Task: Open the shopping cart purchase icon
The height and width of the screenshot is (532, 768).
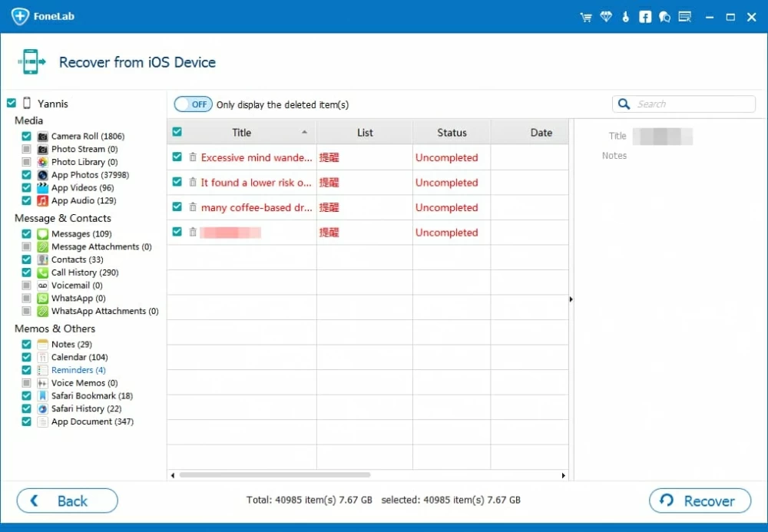Action: (587, 17)
